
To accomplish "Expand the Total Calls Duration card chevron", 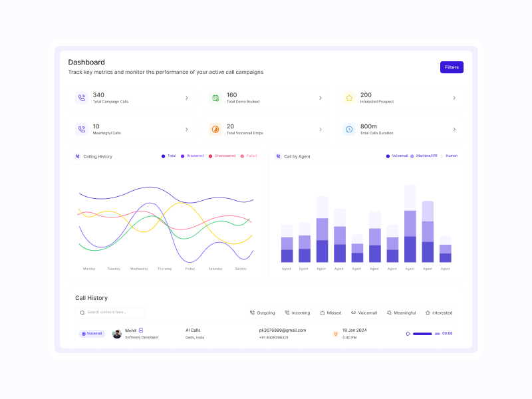I will click(x=454, y=129).
